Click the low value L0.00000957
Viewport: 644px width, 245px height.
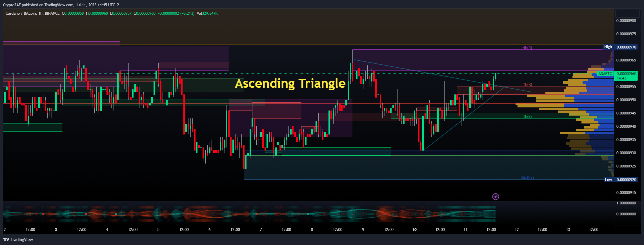[x=121, y=13]
